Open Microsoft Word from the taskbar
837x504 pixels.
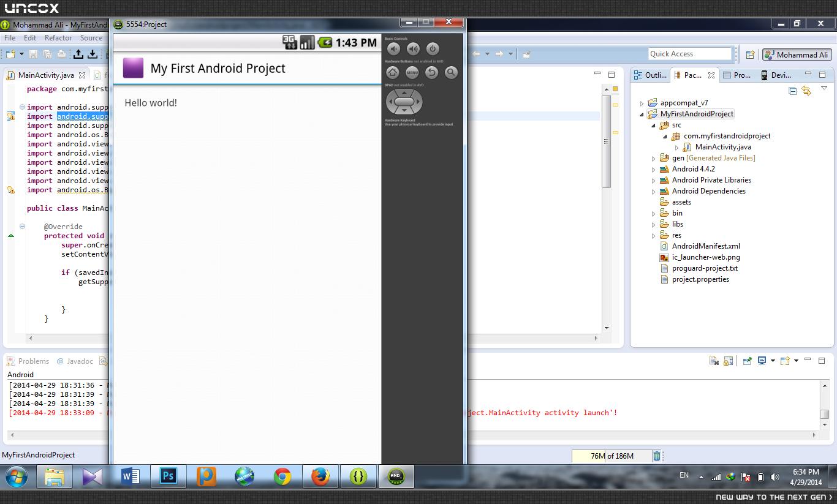[x=131, y=476]
